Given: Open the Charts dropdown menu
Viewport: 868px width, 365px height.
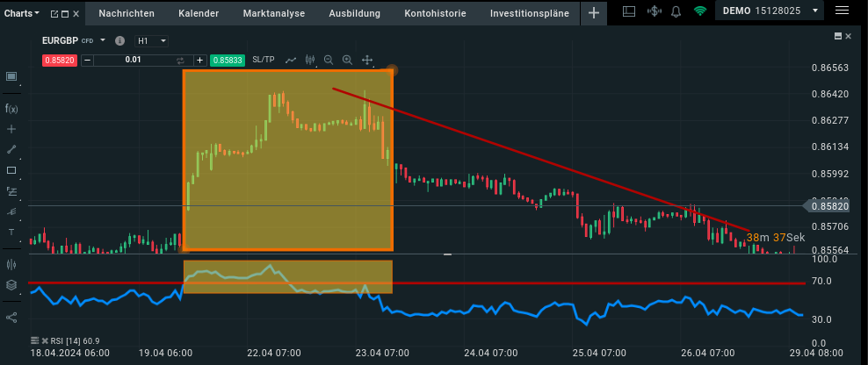Looking at the screenshot, I should click(22, 13).
